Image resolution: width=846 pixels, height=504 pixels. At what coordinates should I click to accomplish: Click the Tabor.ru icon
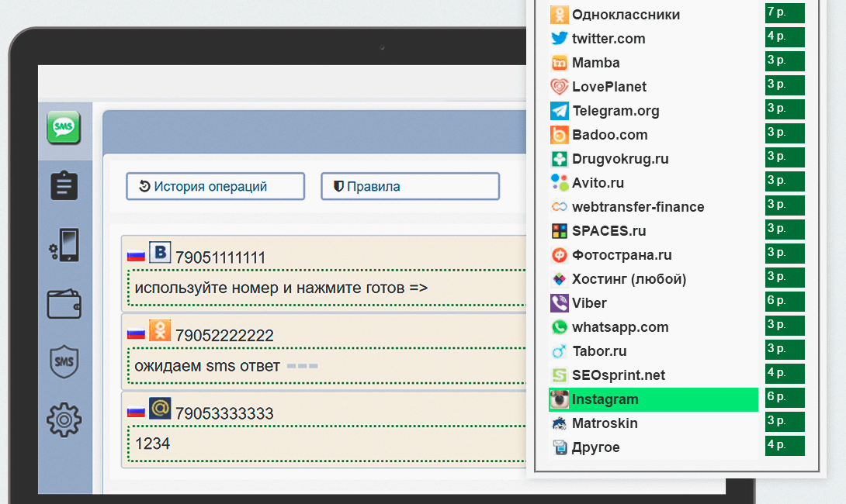point(560,351)
